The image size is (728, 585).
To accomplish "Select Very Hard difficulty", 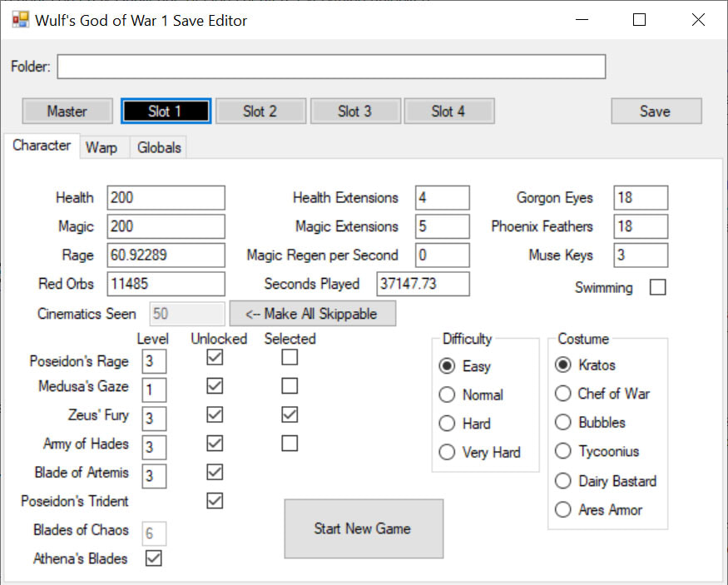I will click(480, 452).
